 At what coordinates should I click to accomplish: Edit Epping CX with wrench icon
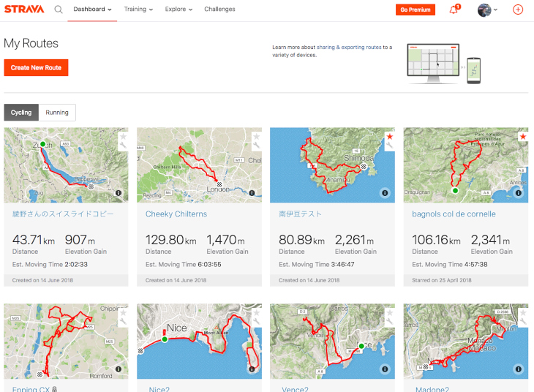tap(123, 321)
